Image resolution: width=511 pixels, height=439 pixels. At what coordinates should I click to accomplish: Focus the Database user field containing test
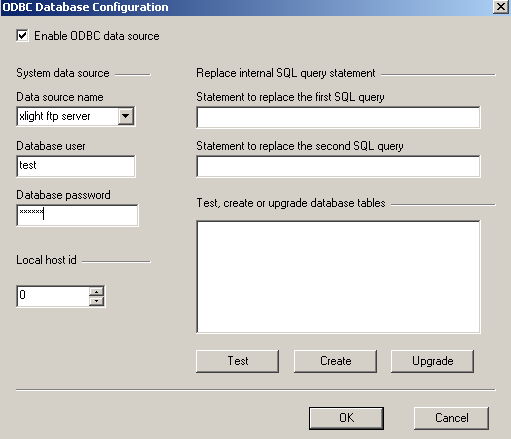pos(76,166)
